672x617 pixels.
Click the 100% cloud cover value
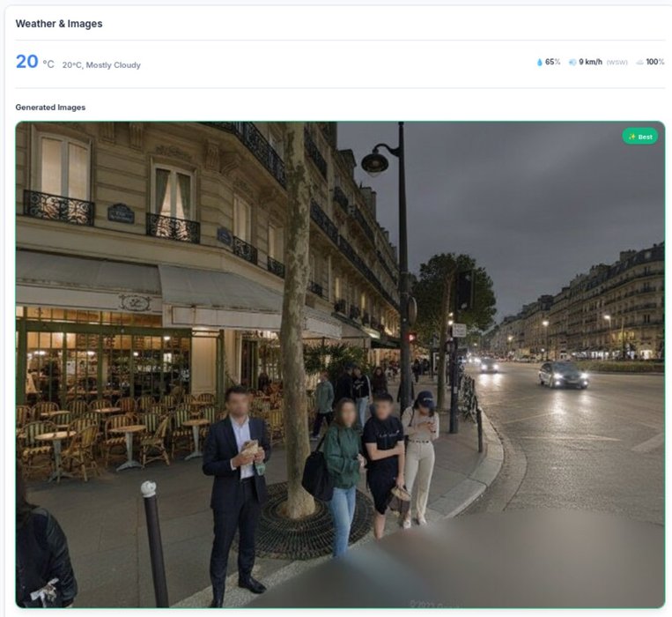655,63
